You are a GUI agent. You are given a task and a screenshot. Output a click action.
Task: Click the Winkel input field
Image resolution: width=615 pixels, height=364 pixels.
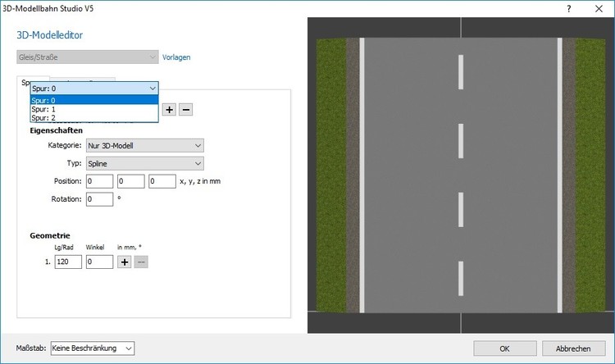click(99, 262)
